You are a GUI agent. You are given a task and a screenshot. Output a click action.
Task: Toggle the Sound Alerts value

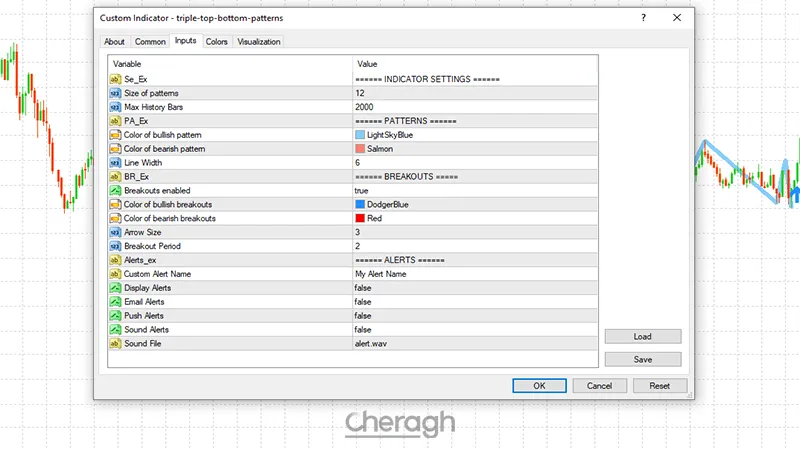[x=363, y=329]
